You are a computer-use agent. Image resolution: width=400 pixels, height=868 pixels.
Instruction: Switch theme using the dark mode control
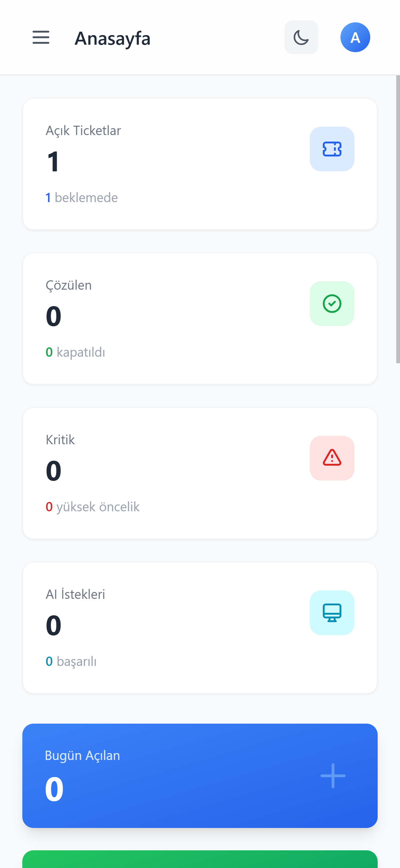pyautogui.click(x=301, y=37)
